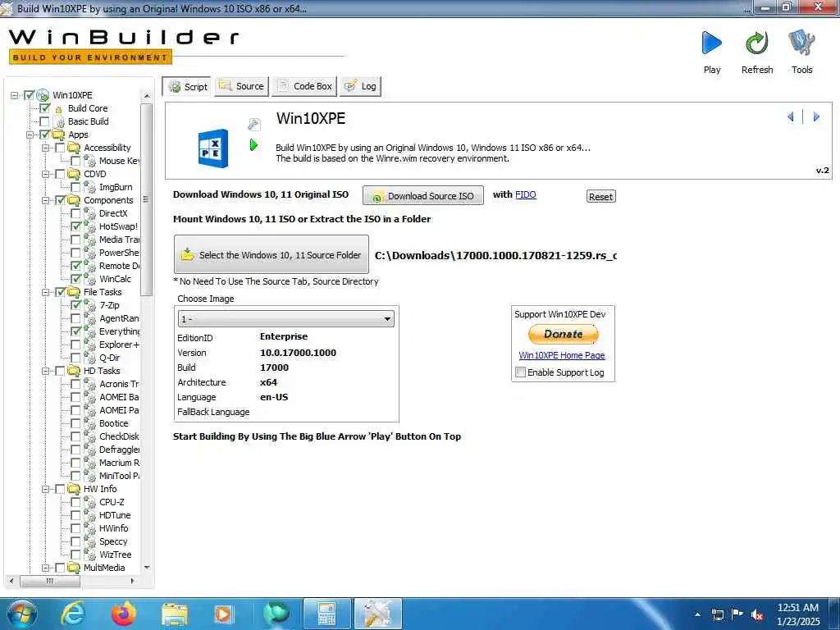Image resolution: width=840 pixels, height=630 pixels.
Task: Open the media player taskbar icon
Action: click(x=223, y=614)
